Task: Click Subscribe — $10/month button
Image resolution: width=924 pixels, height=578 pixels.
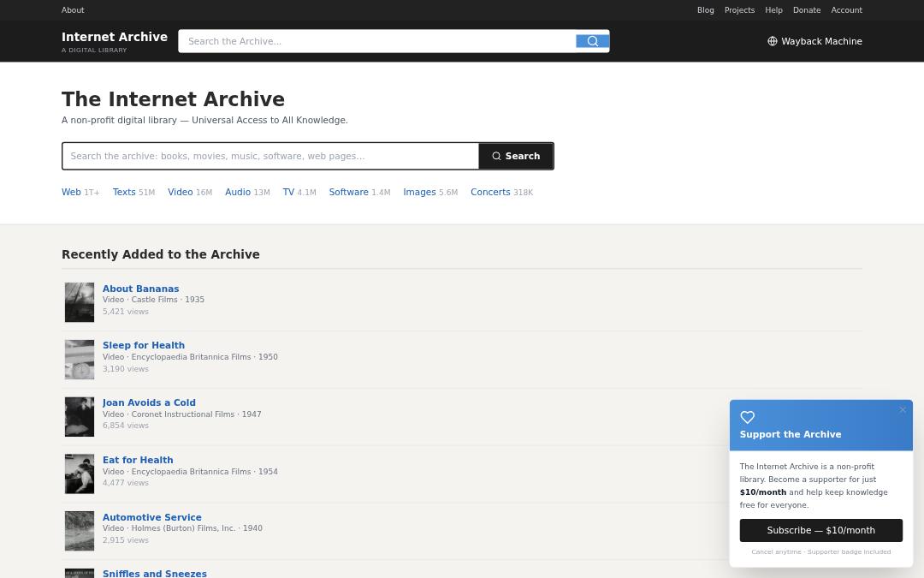Action: (x=820, y=530)
